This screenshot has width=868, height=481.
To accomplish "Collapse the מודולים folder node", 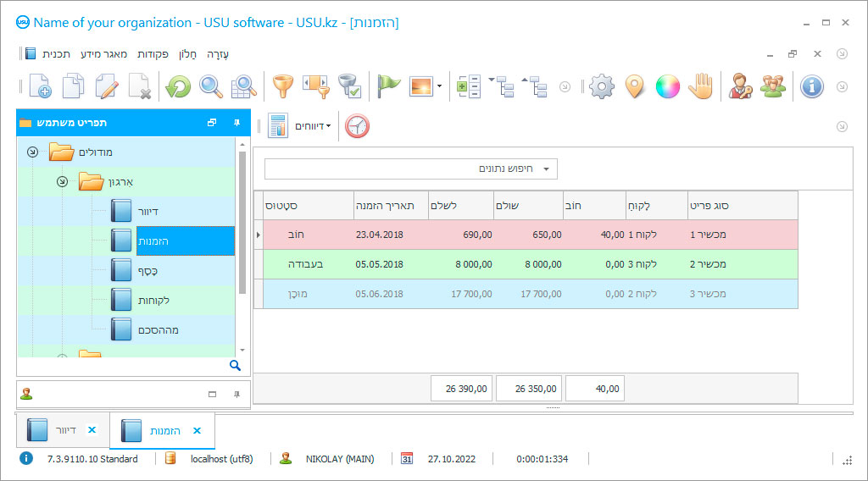I will (32, 152).
